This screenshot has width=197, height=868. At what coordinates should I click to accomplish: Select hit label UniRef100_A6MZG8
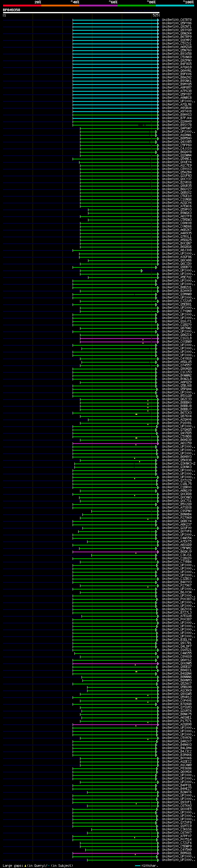177,47
